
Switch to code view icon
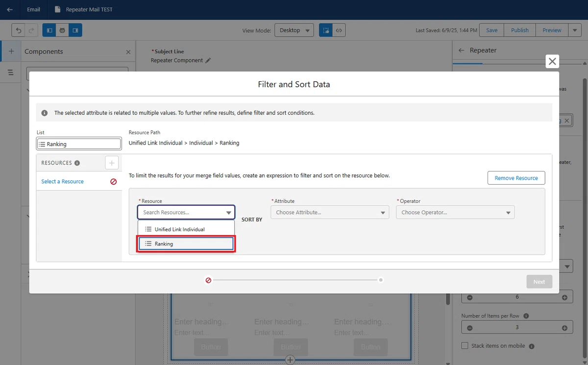tap(339, 30)
